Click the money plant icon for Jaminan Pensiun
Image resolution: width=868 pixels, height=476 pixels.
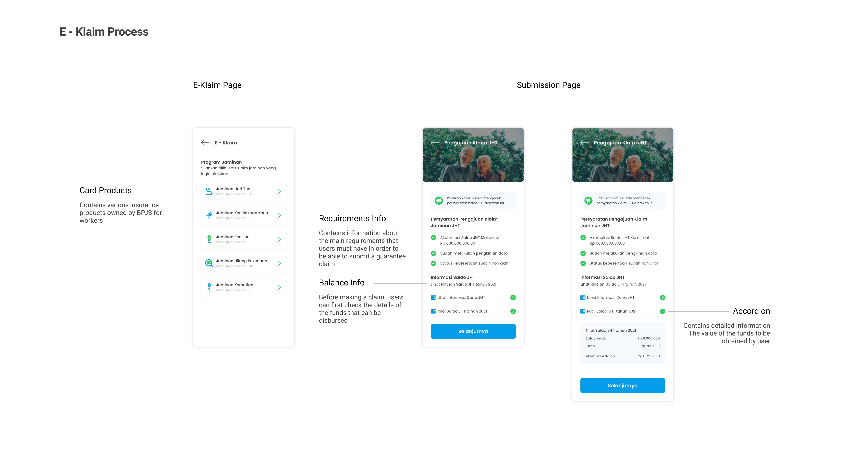tap(209, 239)
